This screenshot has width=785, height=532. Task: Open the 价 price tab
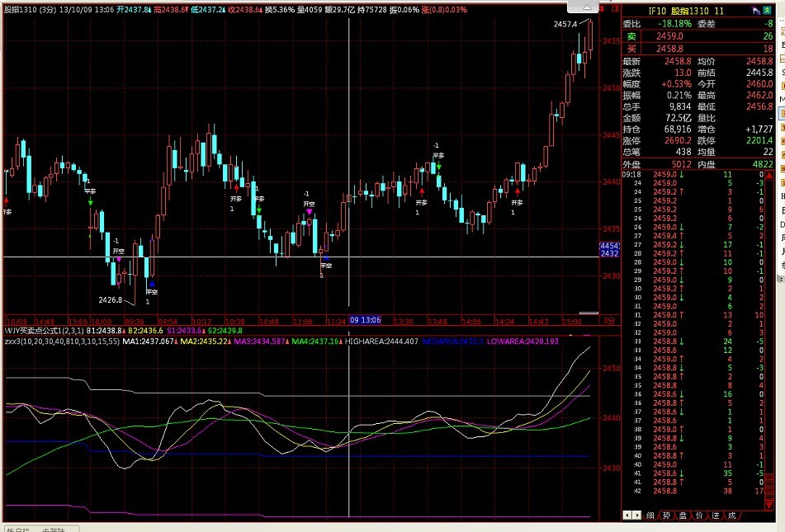coord(700,515)
